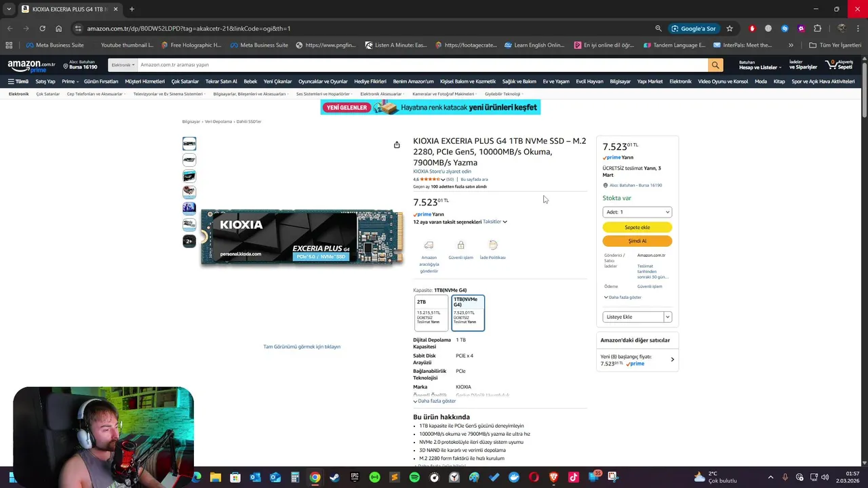Open File Explorer from the taskbar
Image resolution: width=868 pixels, height=488 pixels.
(216, 477)
